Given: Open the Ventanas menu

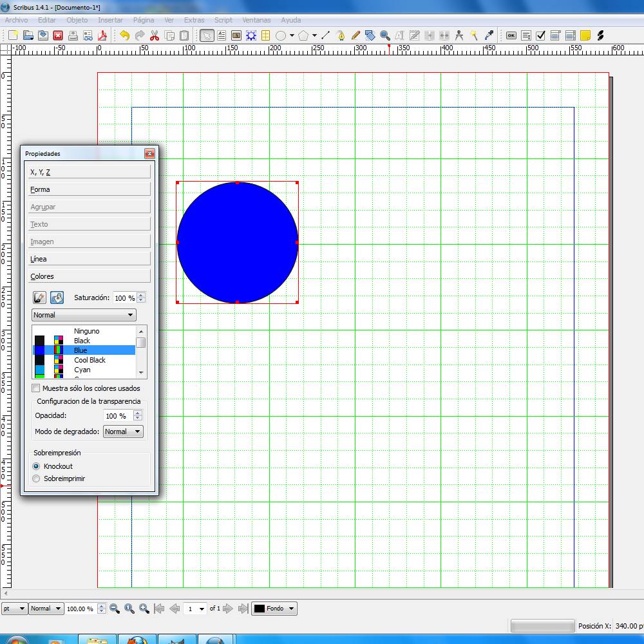Looking at the screenshot, I should coord(256,20).
